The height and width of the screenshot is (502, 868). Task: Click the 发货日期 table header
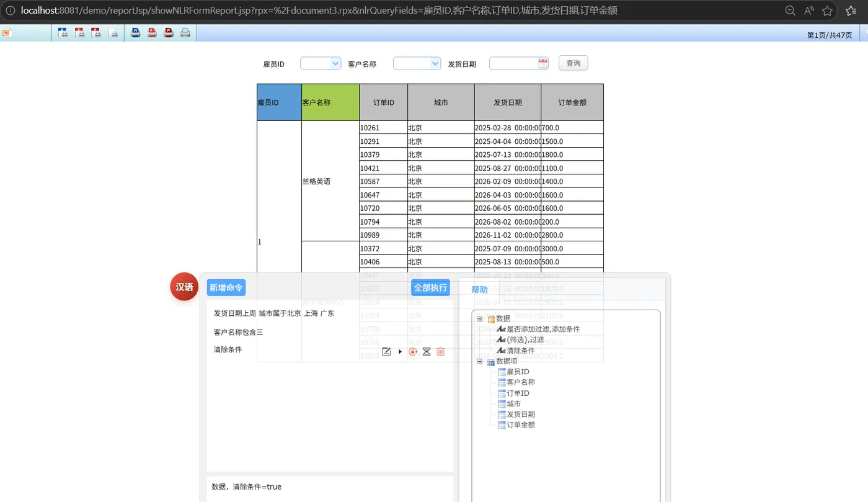point(508,102)
